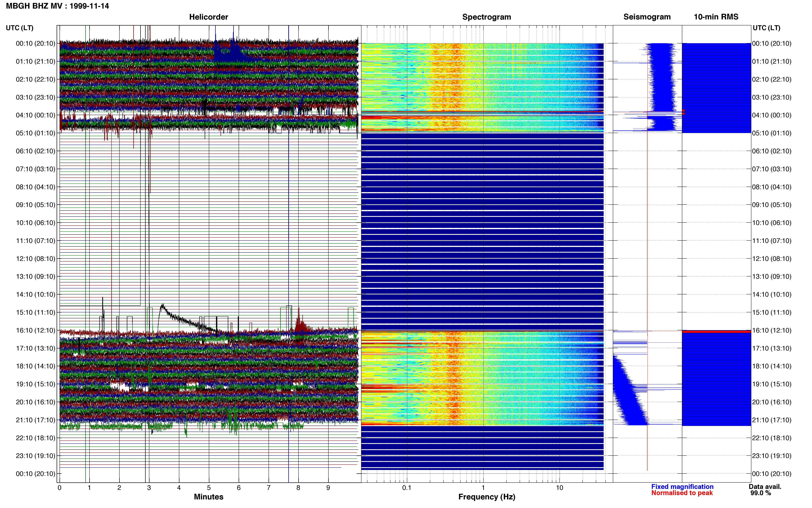Select the Helicorder panel title
Viewport: 812px width, 508px height.
[x=209, y=17]
